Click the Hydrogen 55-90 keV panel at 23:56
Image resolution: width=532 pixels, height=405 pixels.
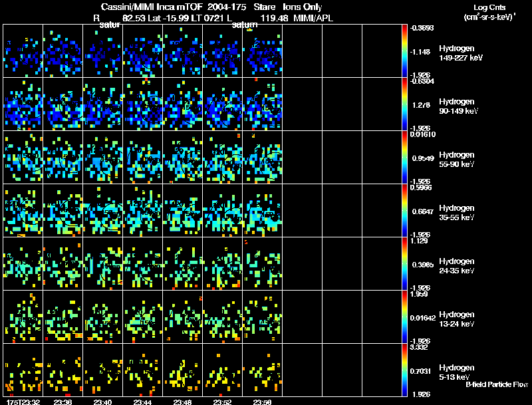pos(263,158)
